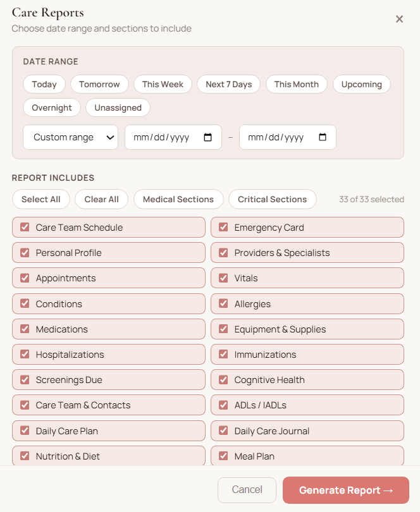
Task: Close the Care Reports dialog
Action: pyautogui.click(x=399, y=19)
